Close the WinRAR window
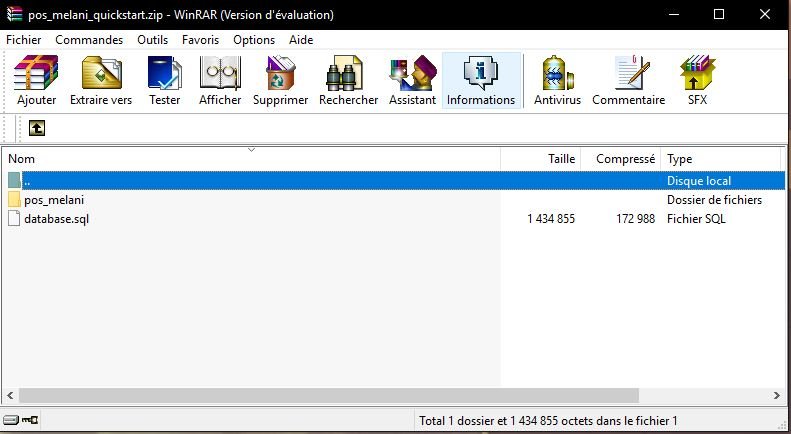Viewport: 791px width, 434px height. tap(765, 14)
